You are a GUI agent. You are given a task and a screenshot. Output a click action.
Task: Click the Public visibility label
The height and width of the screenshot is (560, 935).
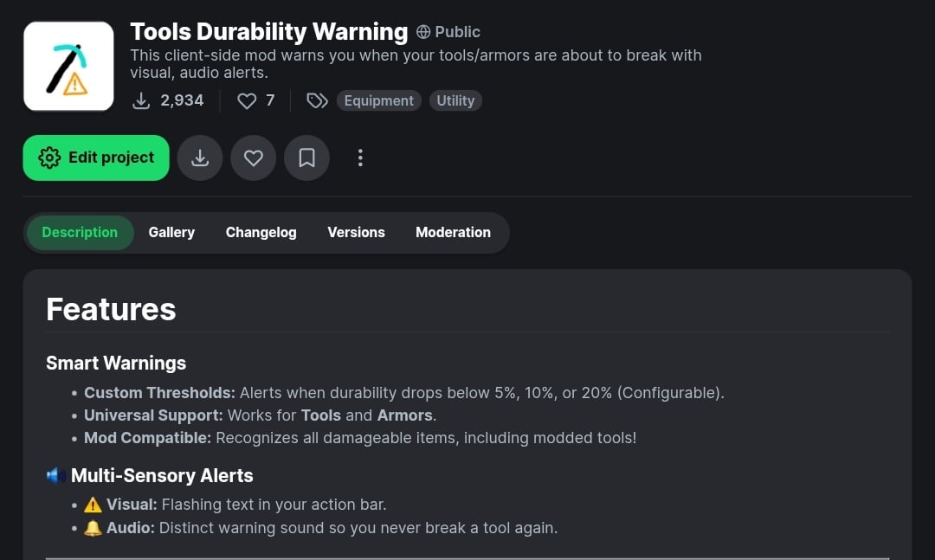(x=457, y=32)
